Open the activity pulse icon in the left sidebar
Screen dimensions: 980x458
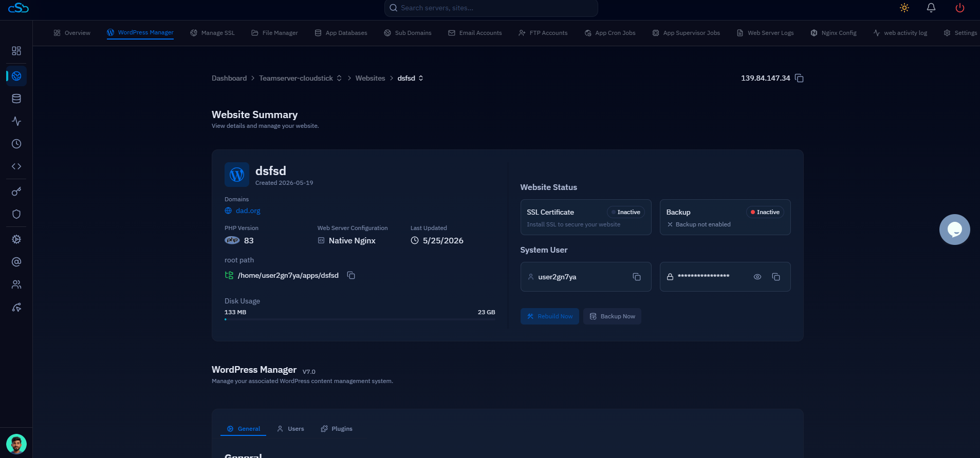(16, 121)
